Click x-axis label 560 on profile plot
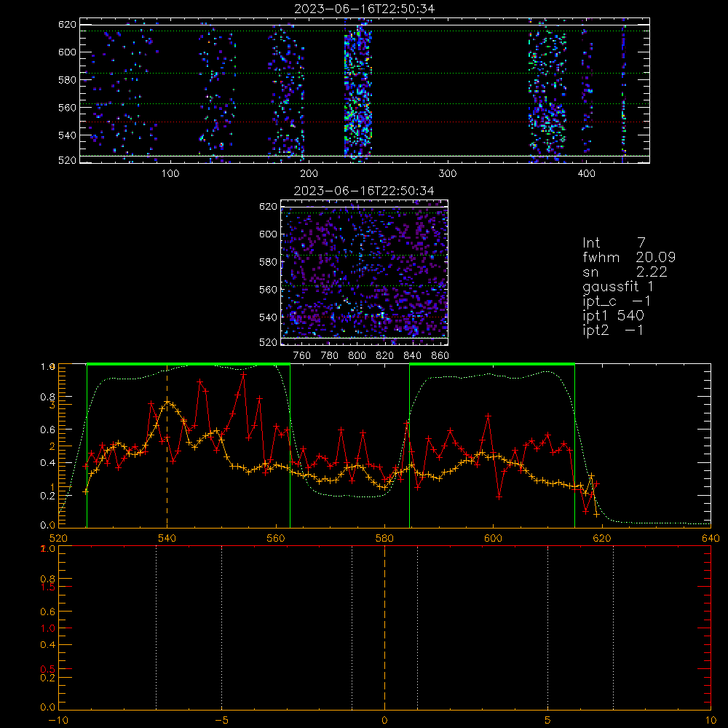The width and height of the screenshot is (728, 728). (276, 538)
